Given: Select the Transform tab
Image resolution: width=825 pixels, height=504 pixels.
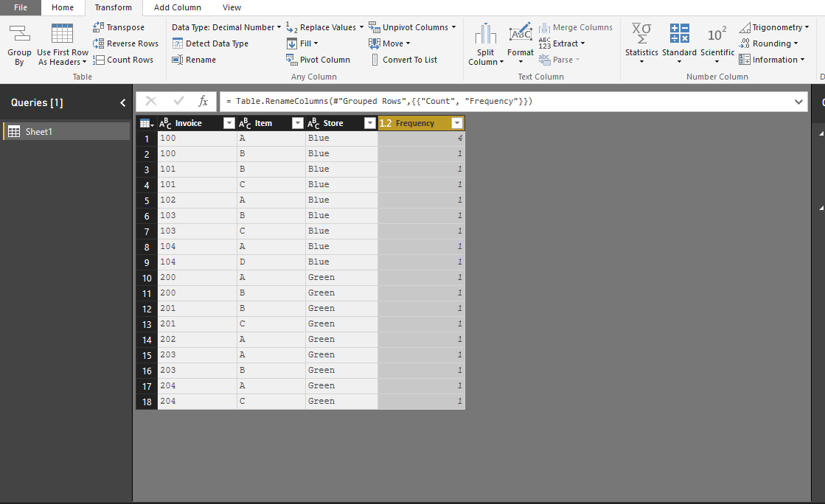Looking at the screenshot, I should [113, 7].
